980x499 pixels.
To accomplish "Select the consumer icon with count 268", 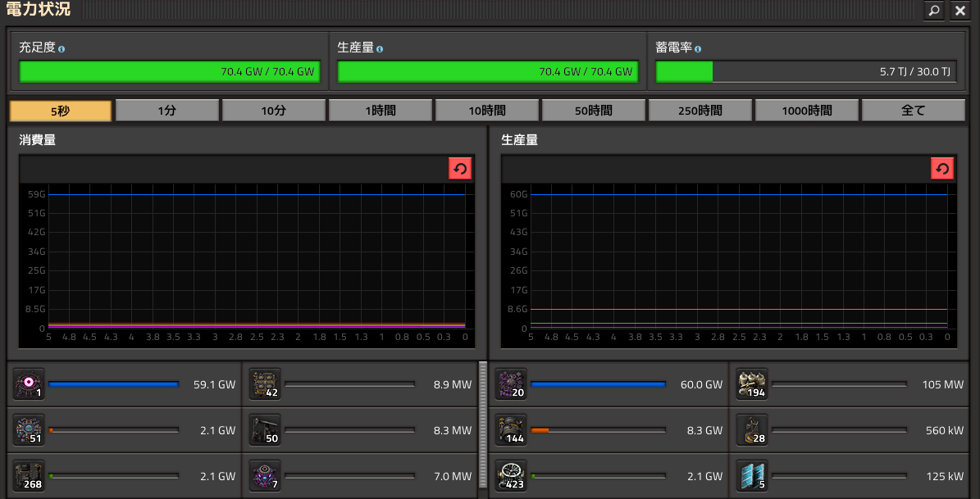I will tap(29, 475).
